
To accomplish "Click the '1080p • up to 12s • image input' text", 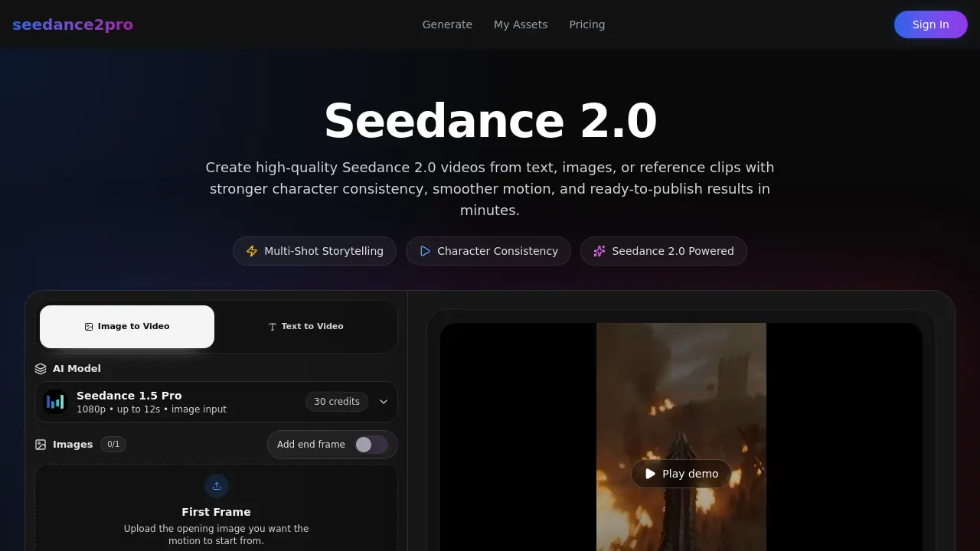I will coord(152,409).
